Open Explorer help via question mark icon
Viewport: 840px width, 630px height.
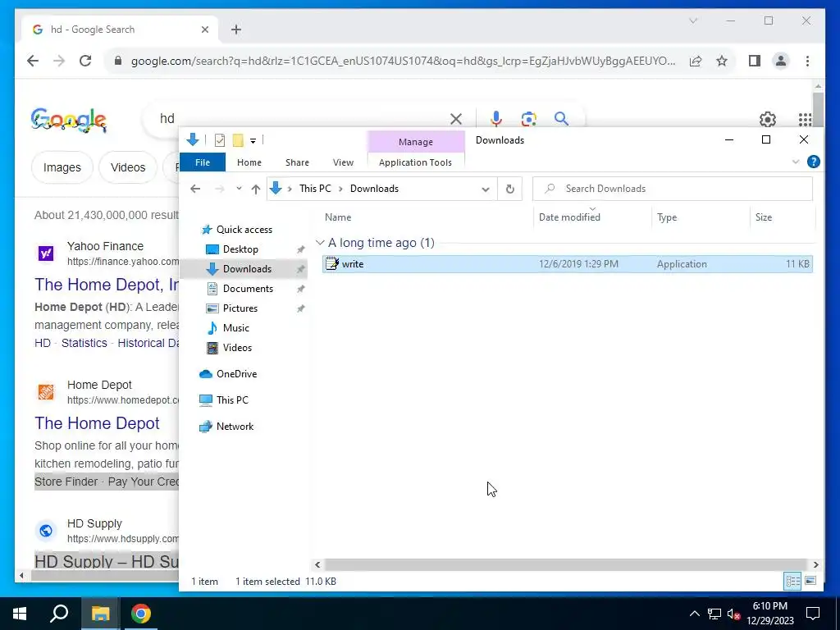[813, 162]
